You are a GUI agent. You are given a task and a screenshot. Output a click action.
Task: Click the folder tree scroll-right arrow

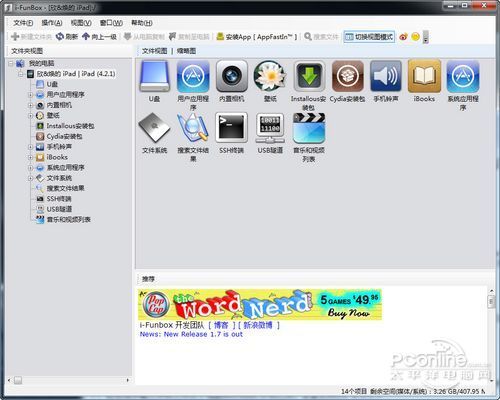point(128,380)
